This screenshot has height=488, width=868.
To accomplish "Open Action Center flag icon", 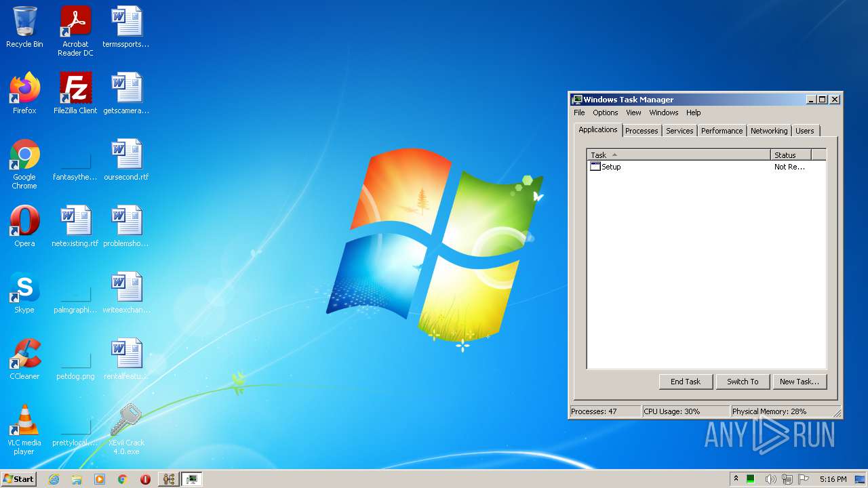I will tap(804, 479).
